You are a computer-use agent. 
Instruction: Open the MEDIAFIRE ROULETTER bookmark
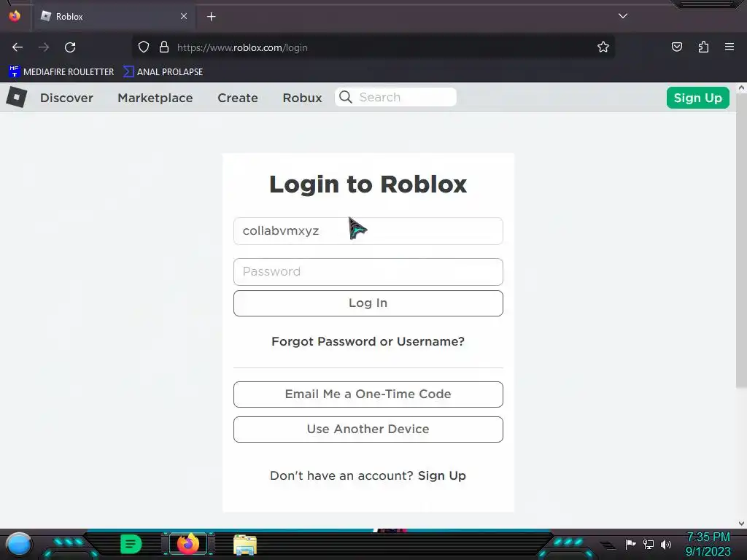(61, 72)
